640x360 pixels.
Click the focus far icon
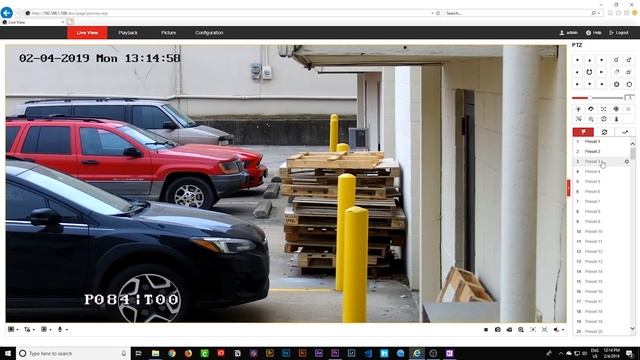click(629, 72)
